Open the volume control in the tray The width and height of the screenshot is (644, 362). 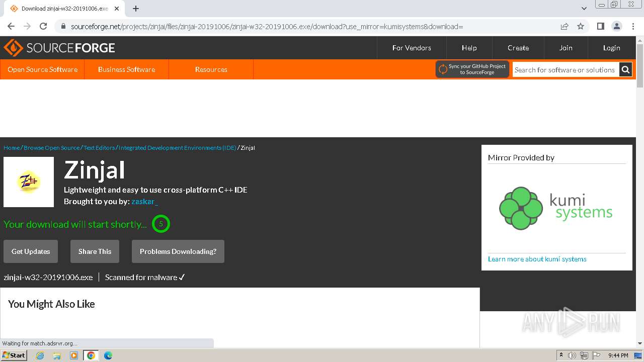point(572,355)
